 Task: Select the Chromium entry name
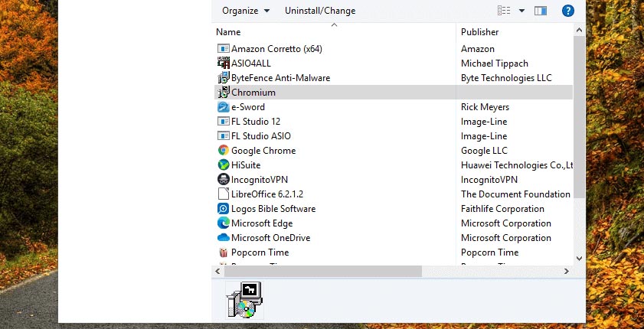[x=253, y=93]
